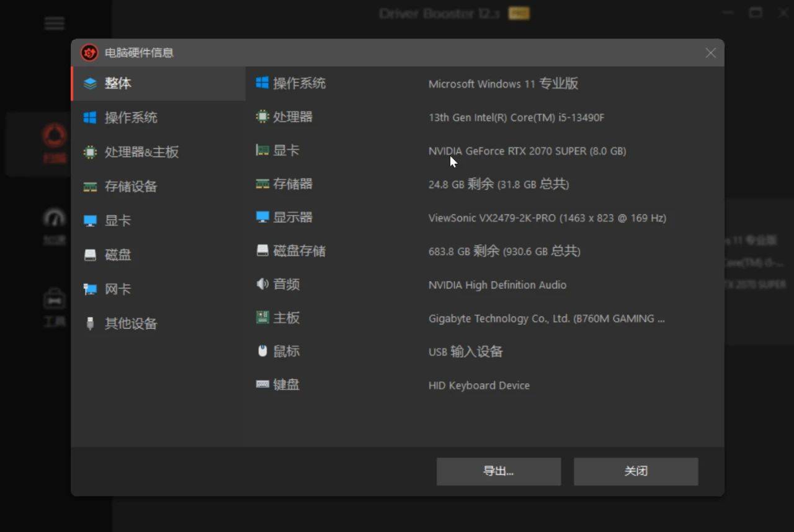This screenshot has height=532, width=794.
Task: Click the 主板 label in details list
Action: 287,317
